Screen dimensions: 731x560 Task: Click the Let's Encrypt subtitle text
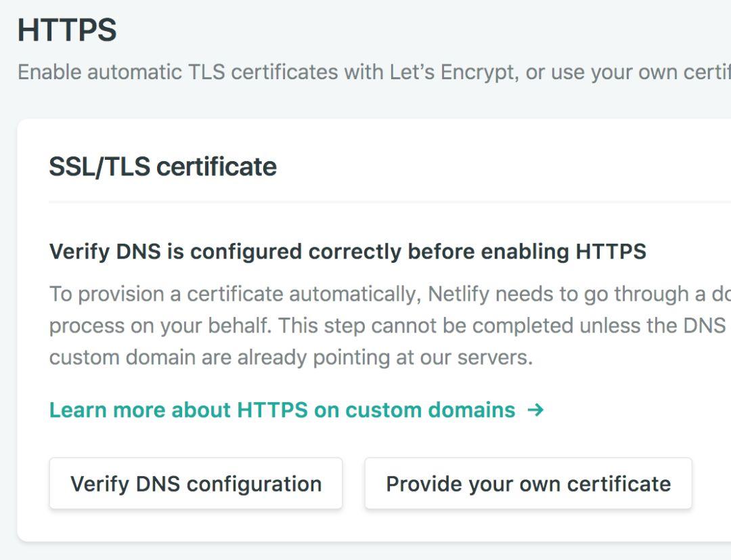click(365, 71)
